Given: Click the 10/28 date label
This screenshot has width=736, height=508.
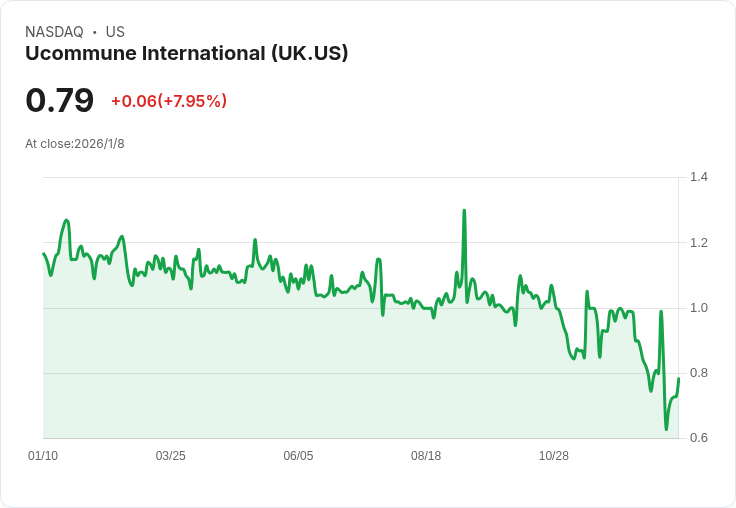Looking at the screenshot, I should [554, 456].
